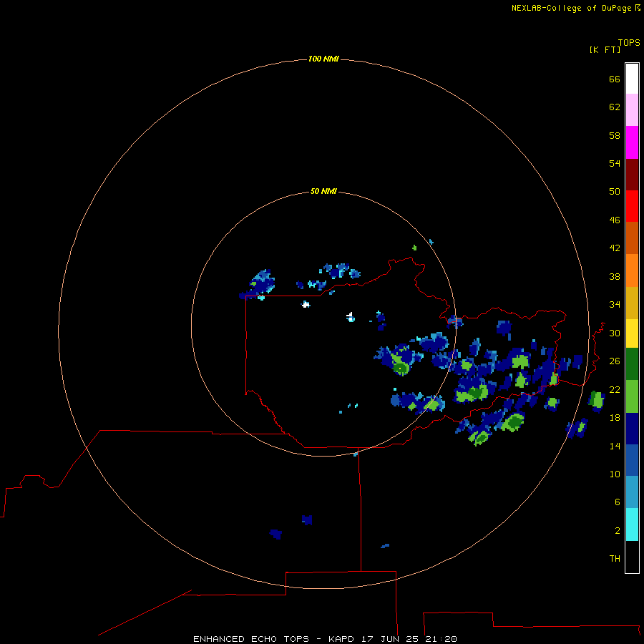Click the legend value 46
Viewport: 644px width, 644px height.
[x=615, y=220]
